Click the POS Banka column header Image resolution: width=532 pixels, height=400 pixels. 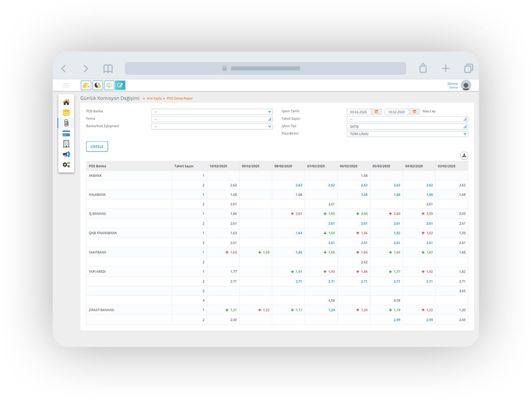pyautogui.click(x=98, y=166)
